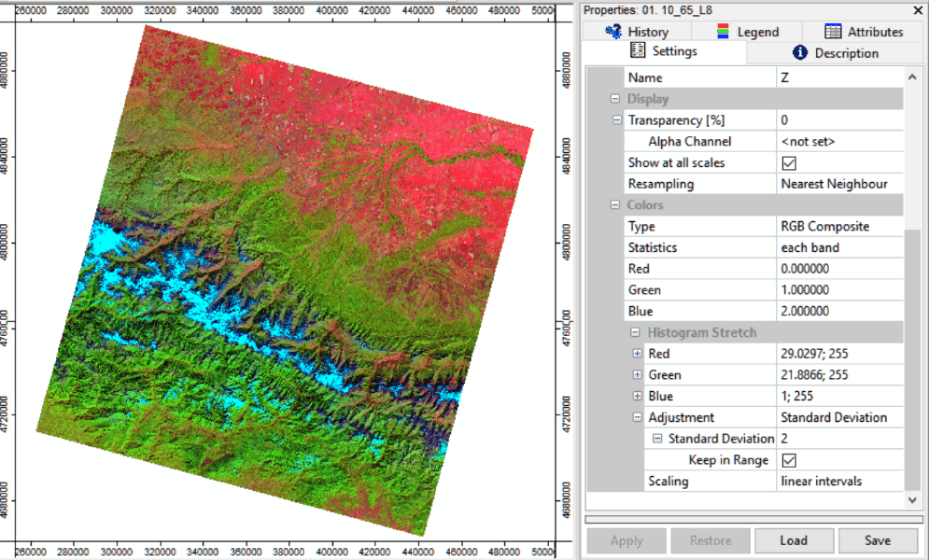The height and width of the screenshot is (560, 929).
Task: Uncheck Show at all scales
Action: coord(789,163)
